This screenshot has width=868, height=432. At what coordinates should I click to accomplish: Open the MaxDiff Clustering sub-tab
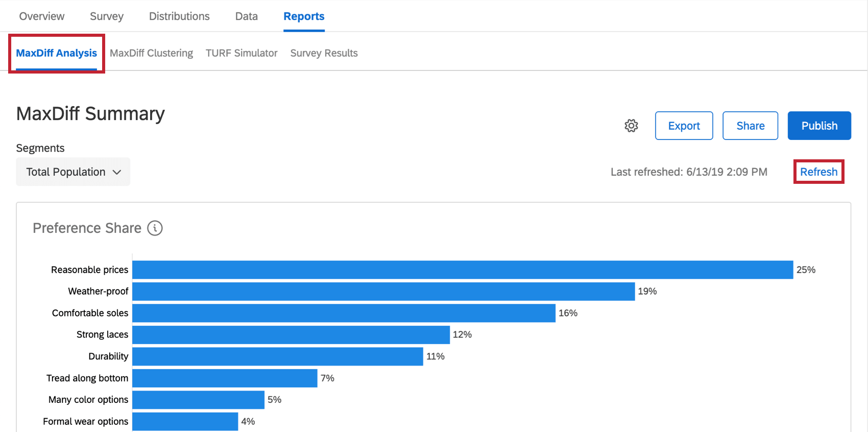pyautogui.click(x=151, y=53)
